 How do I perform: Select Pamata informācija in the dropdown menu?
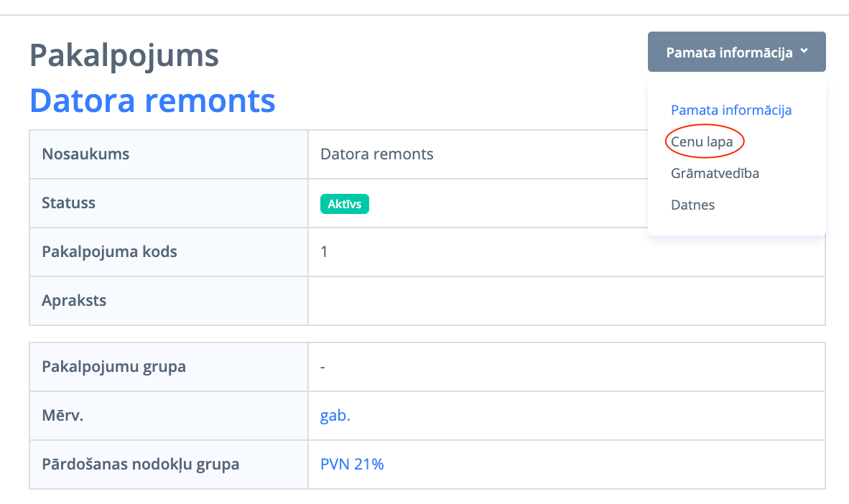pyautogui.click(x=731, y=111)
